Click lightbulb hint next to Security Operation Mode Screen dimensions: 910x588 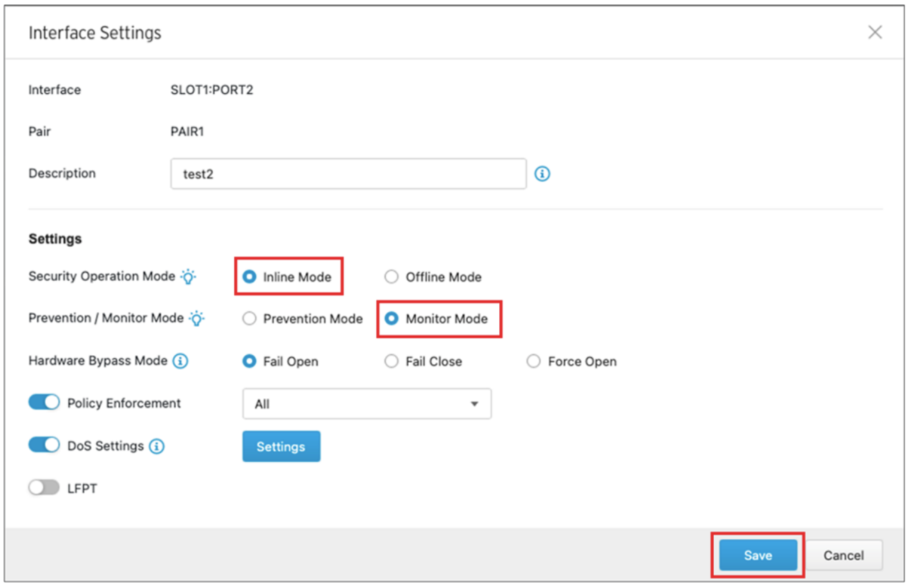tap(188, 277)
